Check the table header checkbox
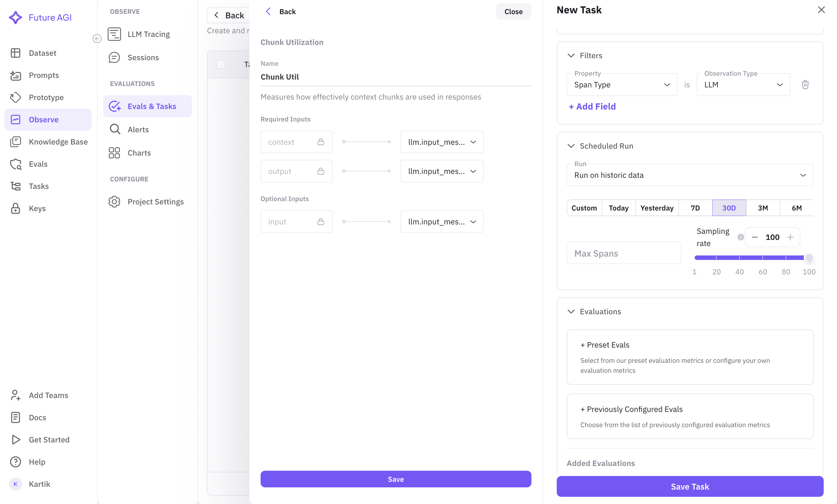Viewport: 837px width, 504px height. pos(221,64)
